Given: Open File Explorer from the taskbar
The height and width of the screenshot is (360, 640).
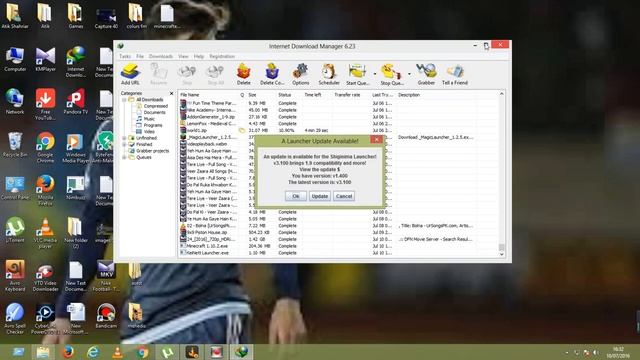Looking at the screenshot, I should (x=43, y=352).
